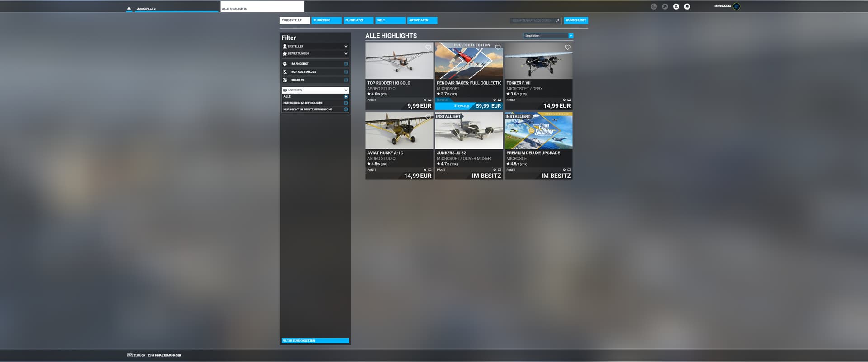The width and height of the screenshot is (868, 362).
Task: Click the Anzeigen eye icon
Action: point(285,90)
